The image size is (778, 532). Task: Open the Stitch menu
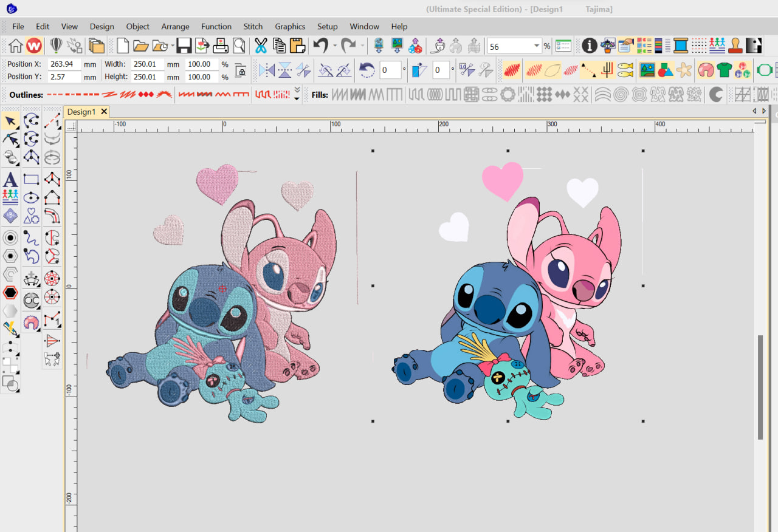(253, 26)
